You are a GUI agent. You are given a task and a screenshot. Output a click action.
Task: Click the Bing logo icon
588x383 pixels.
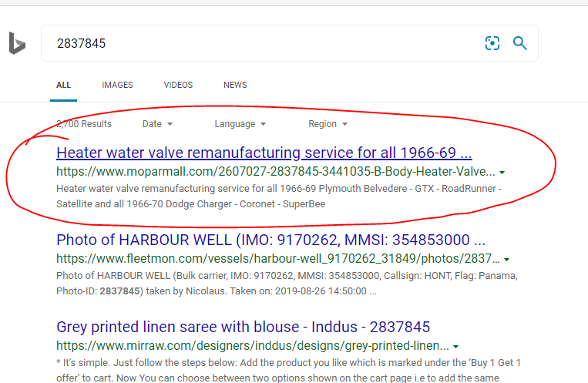click(x=17, y=43)
